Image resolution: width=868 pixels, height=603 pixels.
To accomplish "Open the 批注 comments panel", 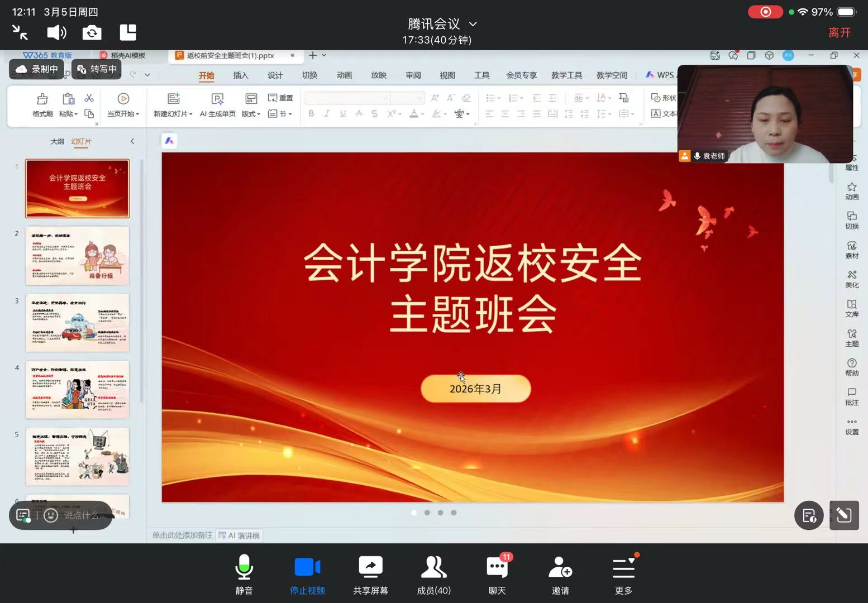I will (852, 397).
